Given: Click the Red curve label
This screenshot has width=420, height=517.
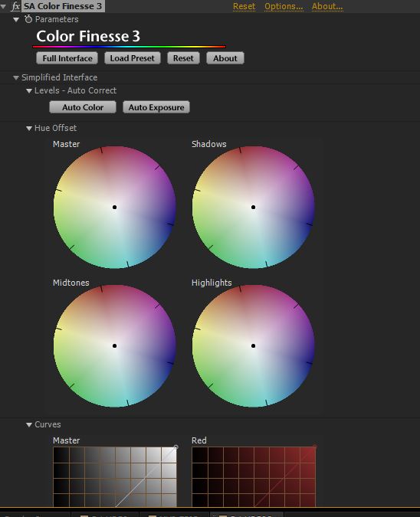Looking at the screenshot, I should 199,440.
